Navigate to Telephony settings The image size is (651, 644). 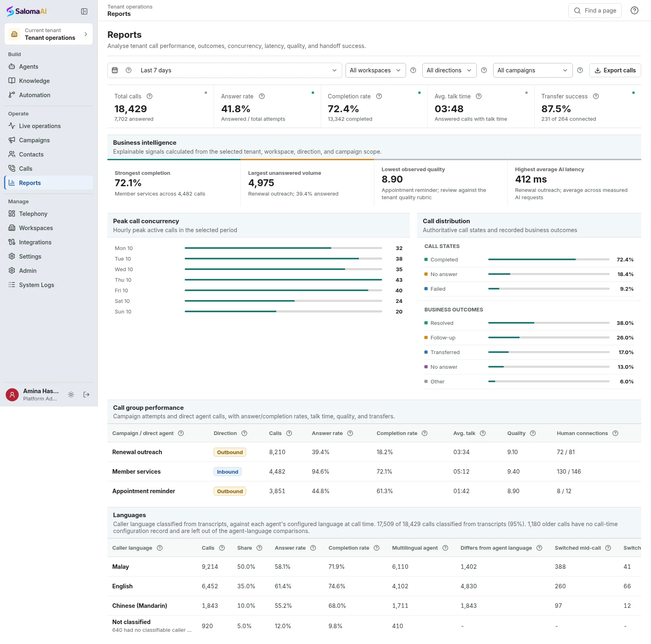click(x=48, y=214)
